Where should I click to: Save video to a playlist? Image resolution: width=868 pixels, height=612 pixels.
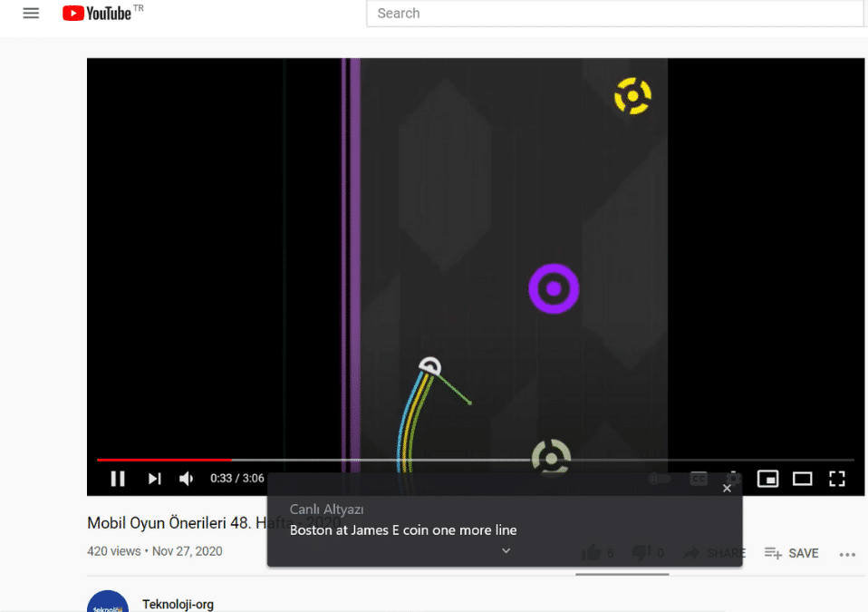[x=792, y=553]
